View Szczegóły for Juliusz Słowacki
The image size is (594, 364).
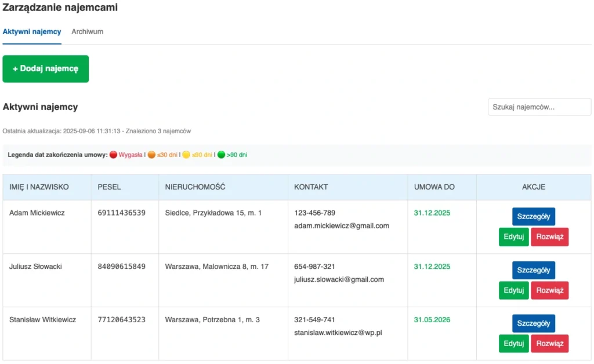click(x=533, y=270)
